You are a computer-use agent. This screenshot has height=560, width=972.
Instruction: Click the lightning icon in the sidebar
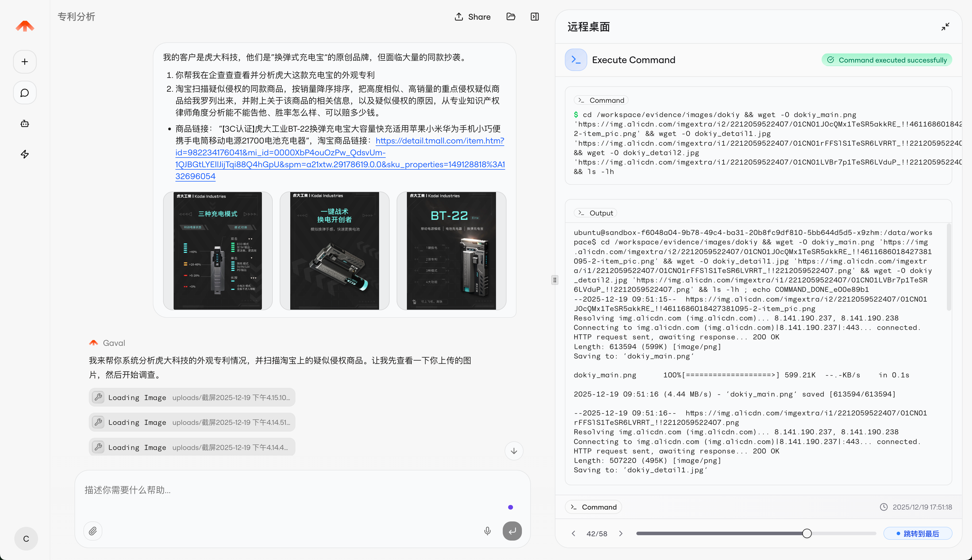[24, 154]
